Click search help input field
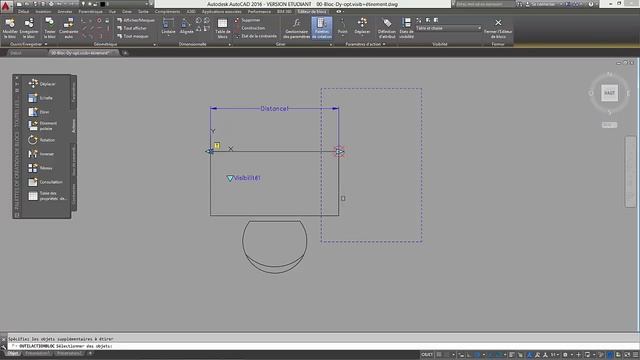640x360 pixels. click(484, 4)
